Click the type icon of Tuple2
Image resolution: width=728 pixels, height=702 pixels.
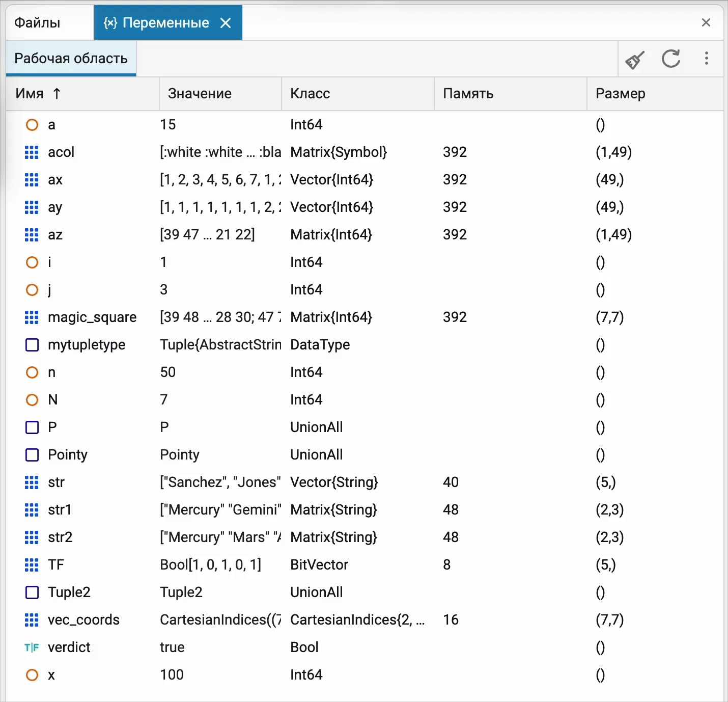(x=32, y=592)
